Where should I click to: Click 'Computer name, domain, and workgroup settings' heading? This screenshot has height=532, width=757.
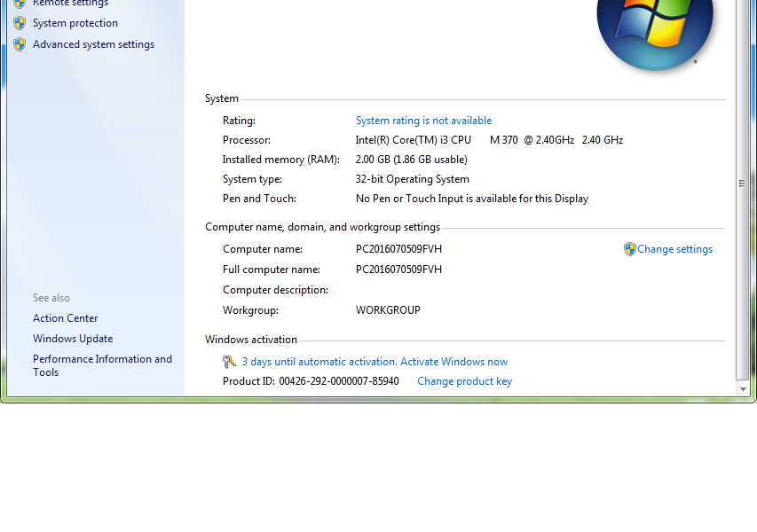click(322, 227)
